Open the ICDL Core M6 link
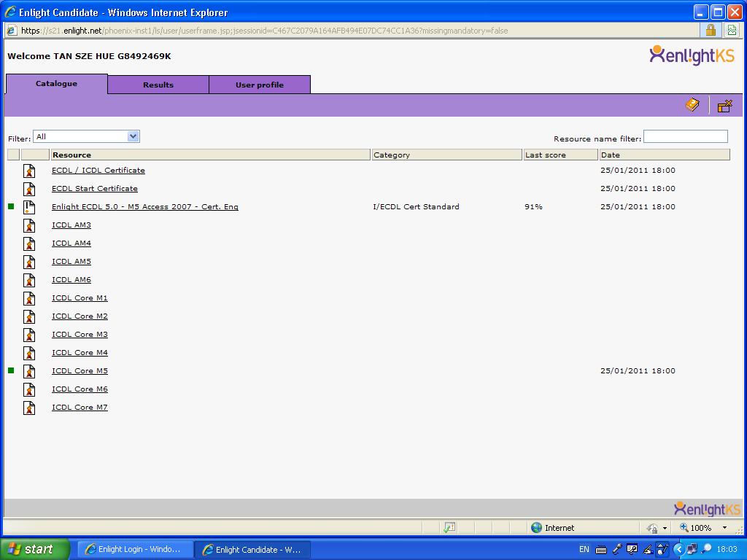This screenshot has width=747, height=560. (80, 389)
